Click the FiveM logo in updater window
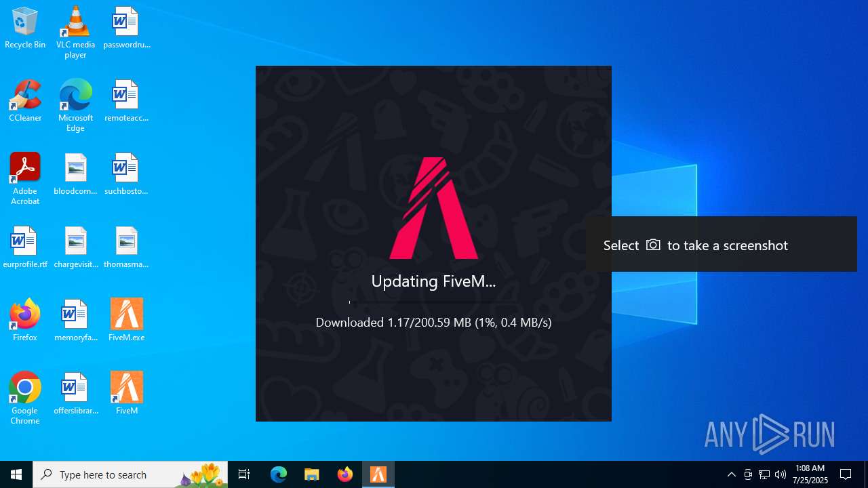 pos(434,208)
